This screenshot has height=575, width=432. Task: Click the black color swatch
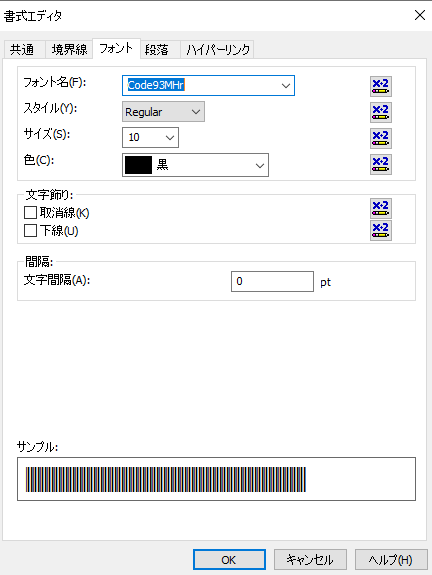(x=138, y=165)
